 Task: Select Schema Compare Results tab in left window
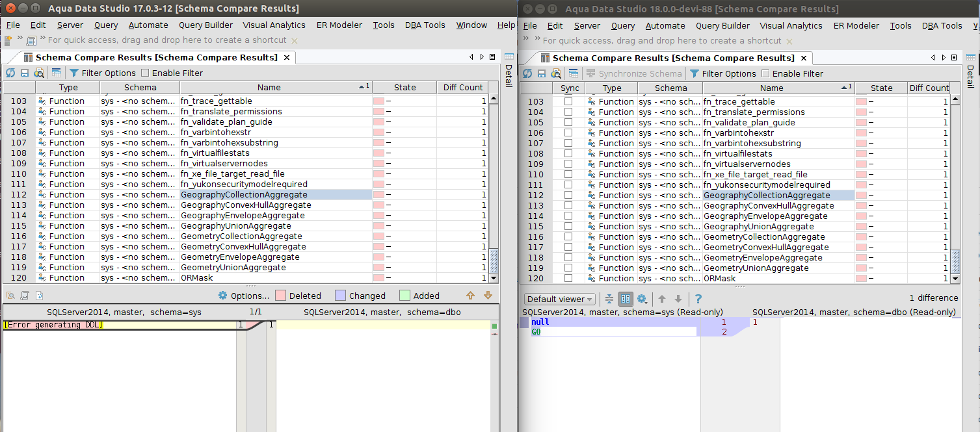point(156,57)
